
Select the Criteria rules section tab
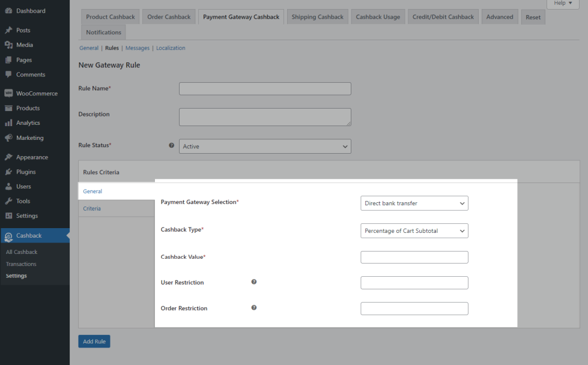coord(92,208)
